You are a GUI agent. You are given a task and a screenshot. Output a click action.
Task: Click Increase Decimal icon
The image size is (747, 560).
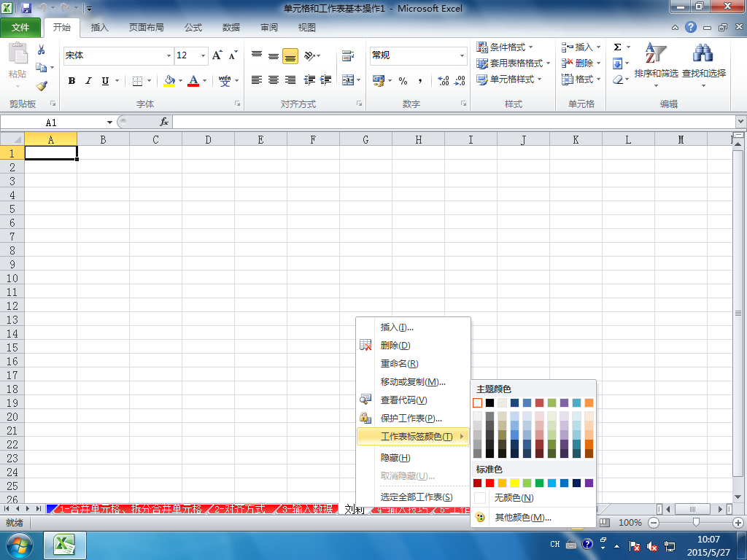point(443,81)
